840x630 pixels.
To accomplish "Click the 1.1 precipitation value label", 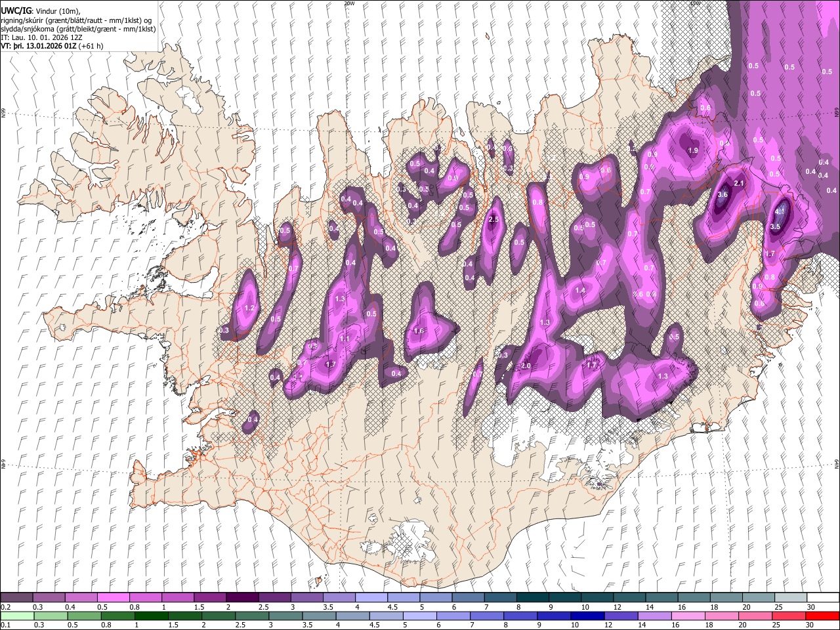I will 345,339.
